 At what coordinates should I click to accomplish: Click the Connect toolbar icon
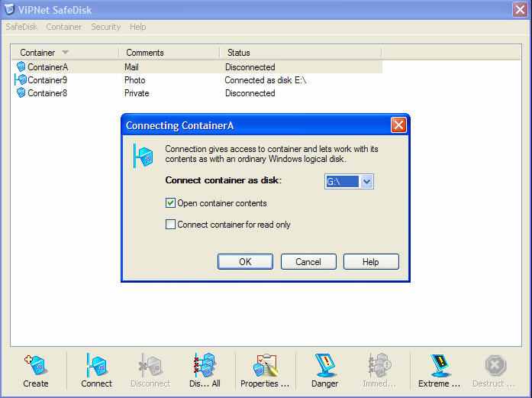coord(96,365)
